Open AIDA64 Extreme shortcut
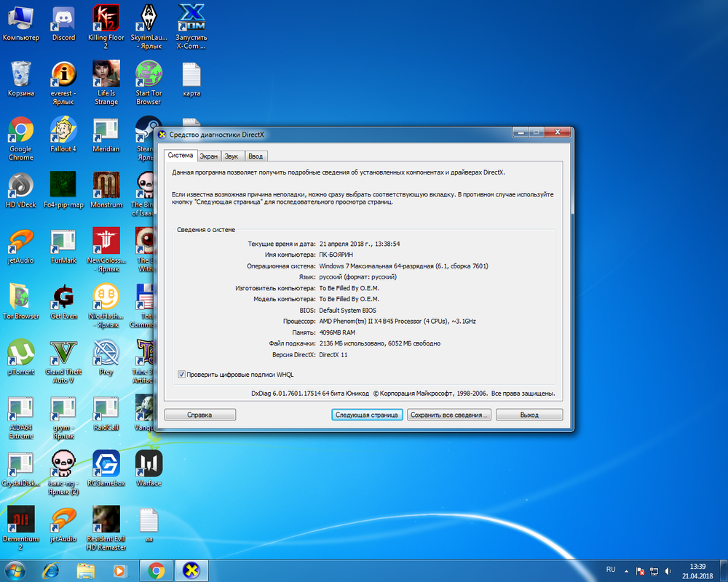The height and width of the screenshot is (582, 728). point(21,417)
